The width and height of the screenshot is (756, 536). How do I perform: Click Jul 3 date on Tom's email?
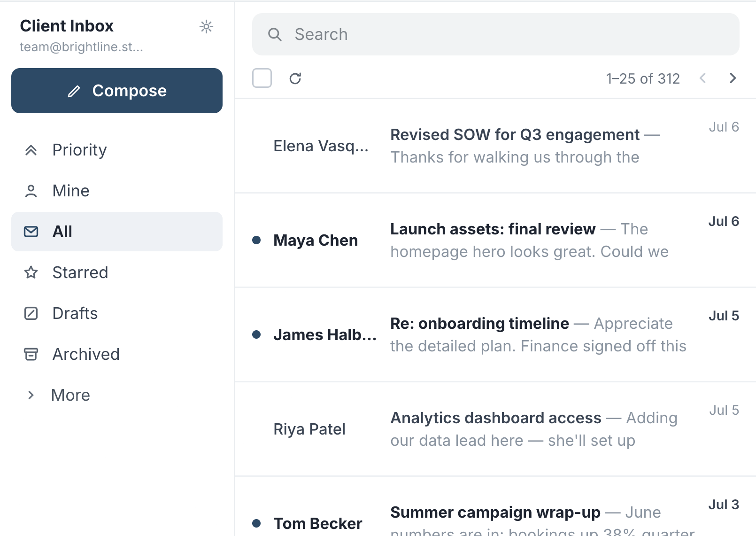[724, 505]
